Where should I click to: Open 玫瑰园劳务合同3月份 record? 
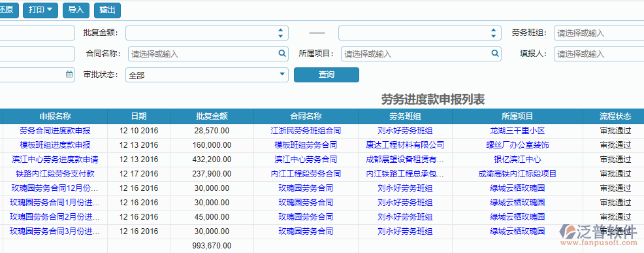[x=55, y=231]
